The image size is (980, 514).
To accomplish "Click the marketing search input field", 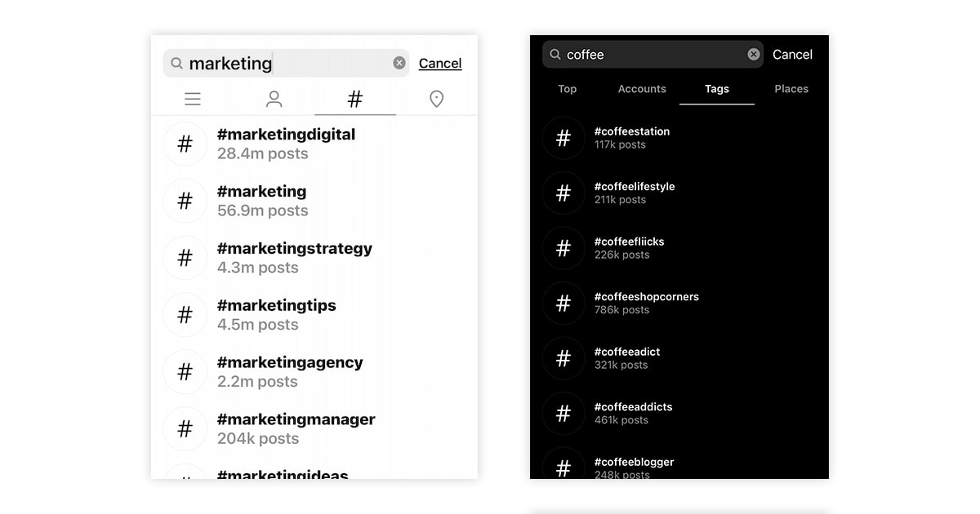I will (x=286, y=64).
